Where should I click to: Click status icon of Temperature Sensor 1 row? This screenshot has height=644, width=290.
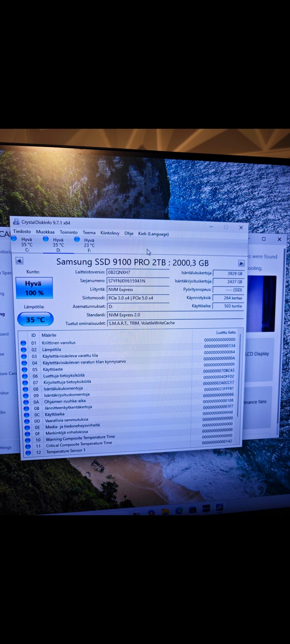point(28,453)
